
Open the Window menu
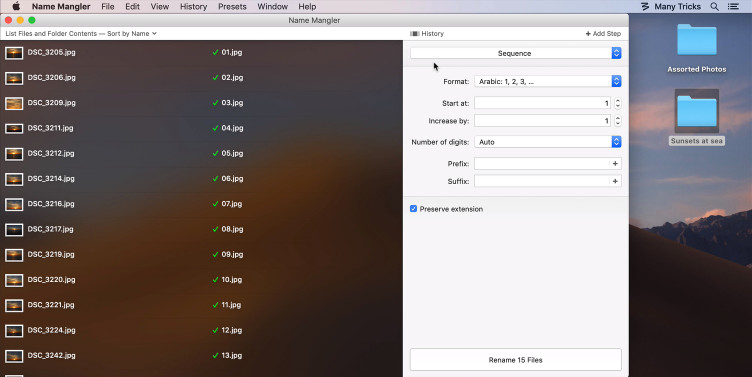point(272,6)
